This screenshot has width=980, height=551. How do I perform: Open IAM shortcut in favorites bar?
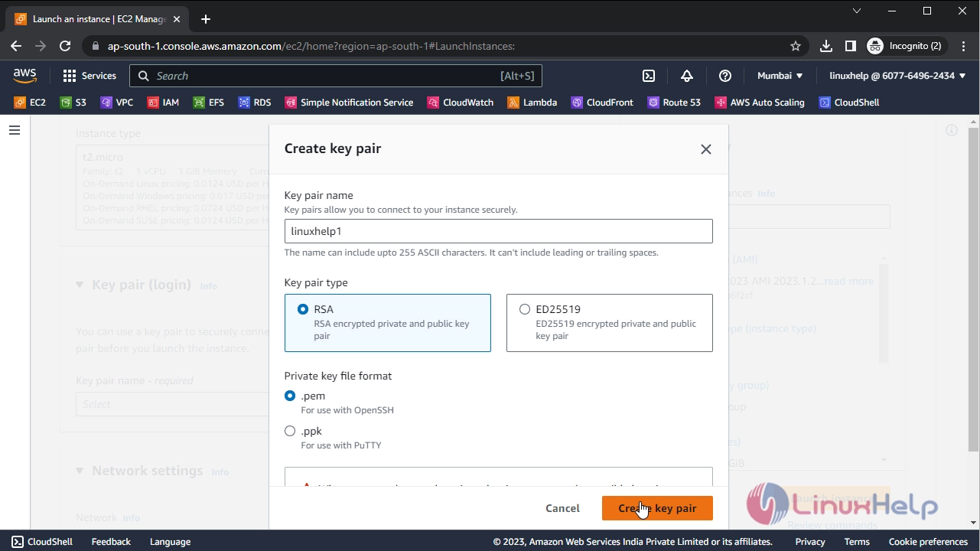click(x=163, y=103)
